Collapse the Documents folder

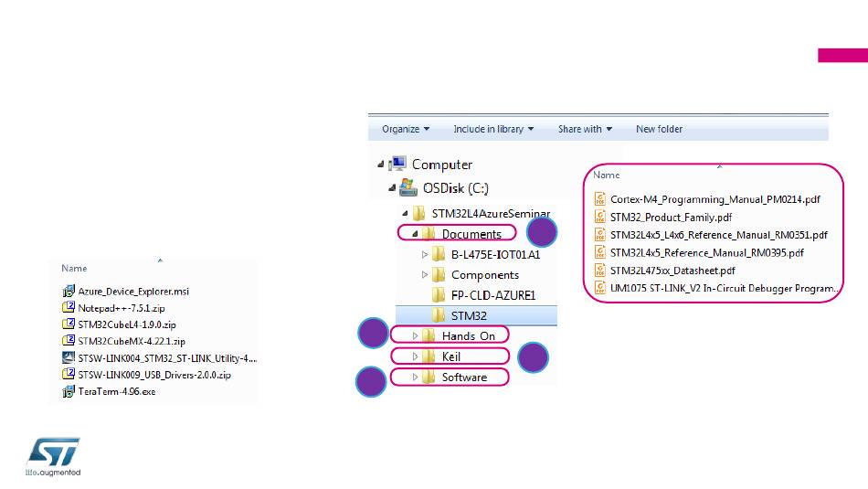[x=415, y=234]
